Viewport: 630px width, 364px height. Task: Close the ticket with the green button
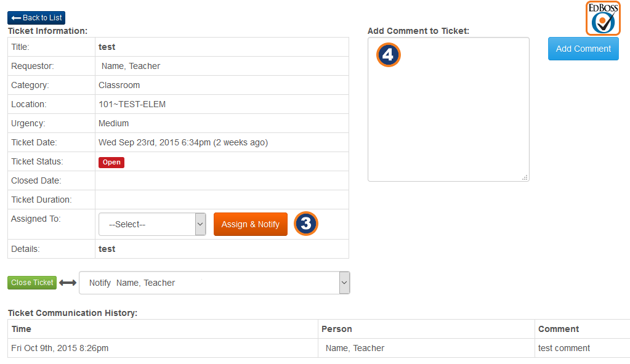click(32, 283)
